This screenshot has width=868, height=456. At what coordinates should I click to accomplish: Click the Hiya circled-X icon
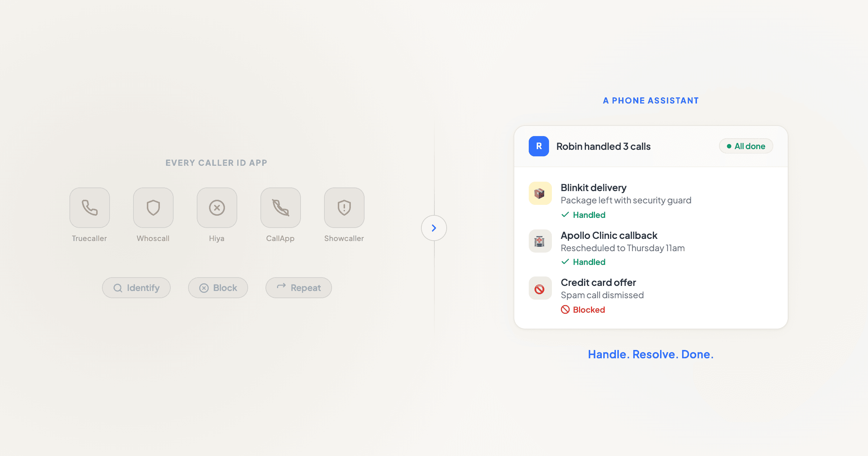tap(217, 208)
